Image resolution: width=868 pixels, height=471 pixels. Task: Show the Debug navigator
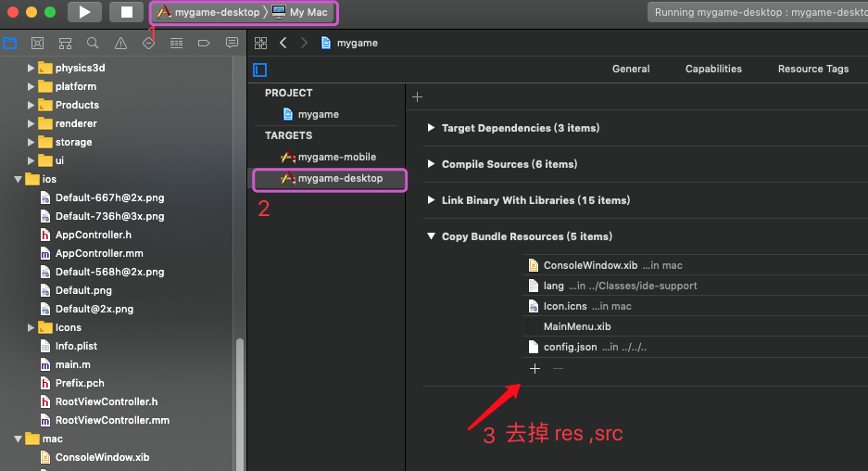click(176, 44)
